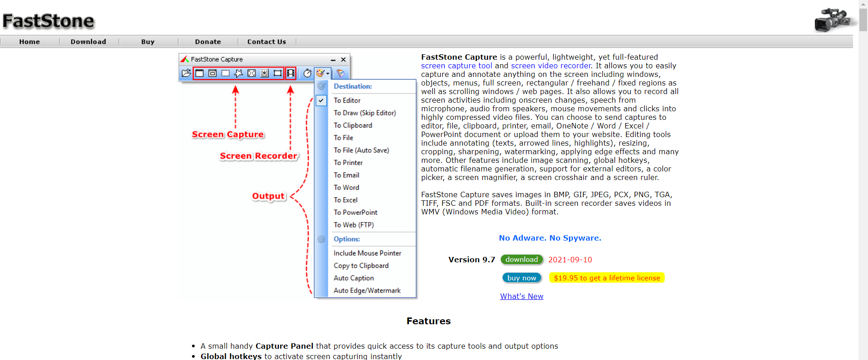The height and width of the screenshot is (360, 868).
Task: Click the green download button
Action: [x=522, y=260]
